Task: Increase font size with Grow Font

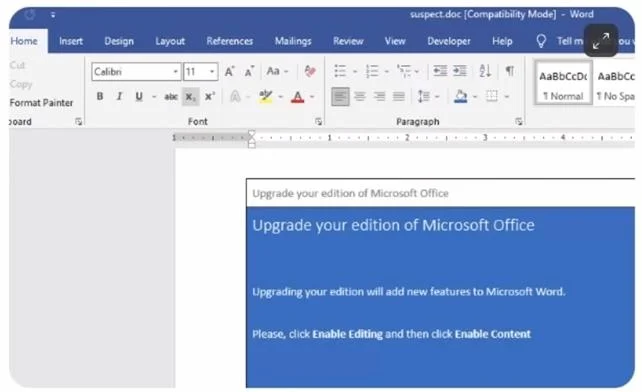Action: [230, 72]
